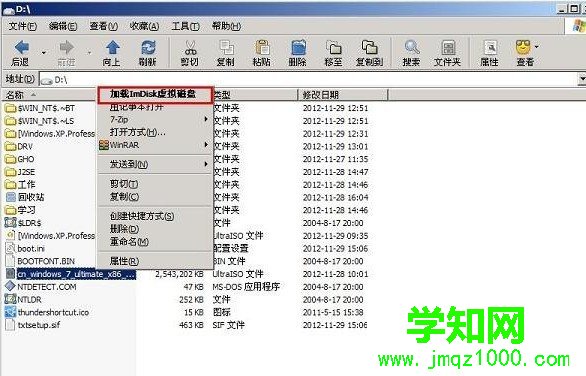
Task: Select the txtsetup.sif file icon
Action: 10,324
